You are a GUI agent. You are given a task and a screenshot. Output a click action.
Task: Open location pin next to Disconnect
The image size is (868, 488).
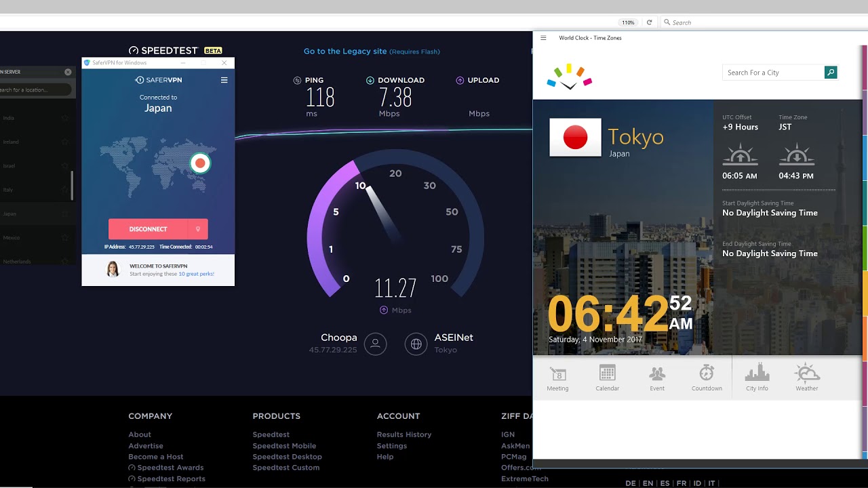[198, 229]
